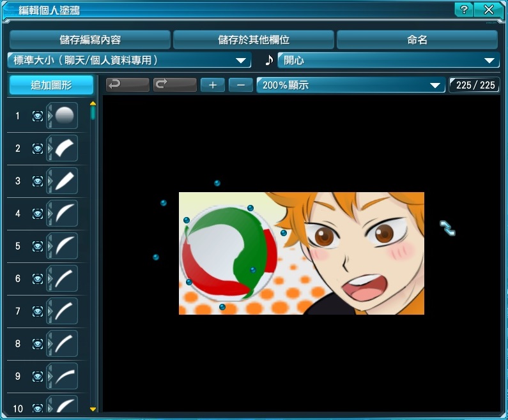The width and height of the screenshot is (508, 420).
Task: Click layer list scroll up arrow
Action: (x=93, y=103)
